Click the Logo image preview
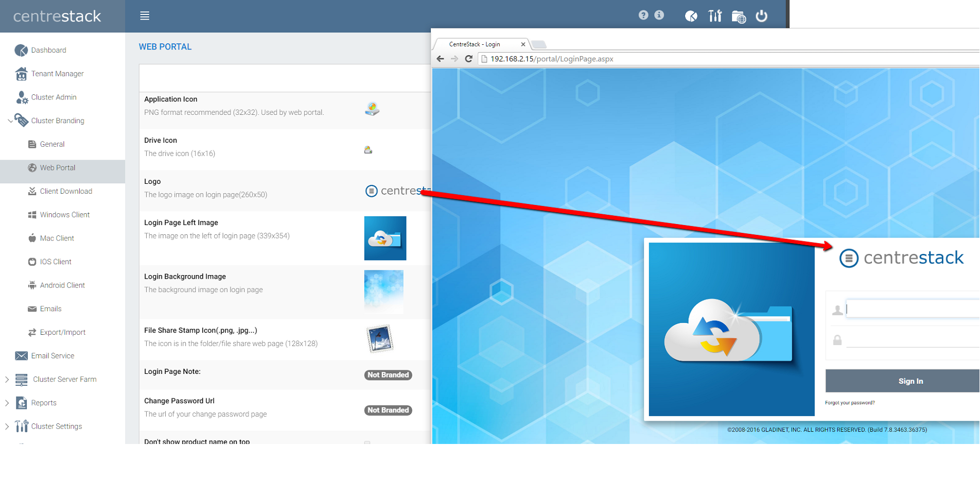Image resolution: width=980 pixels, height=479 pixels. pos(397,191)
